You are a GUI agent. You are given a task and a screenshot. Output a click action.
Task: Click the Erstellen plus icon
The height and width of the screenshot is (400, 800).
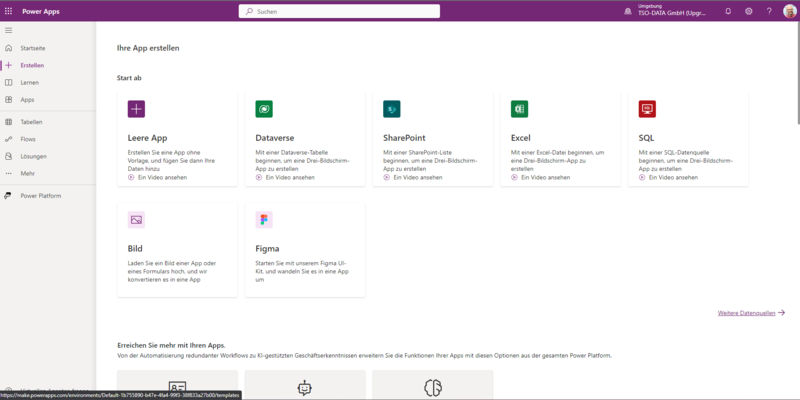point(8,65)
